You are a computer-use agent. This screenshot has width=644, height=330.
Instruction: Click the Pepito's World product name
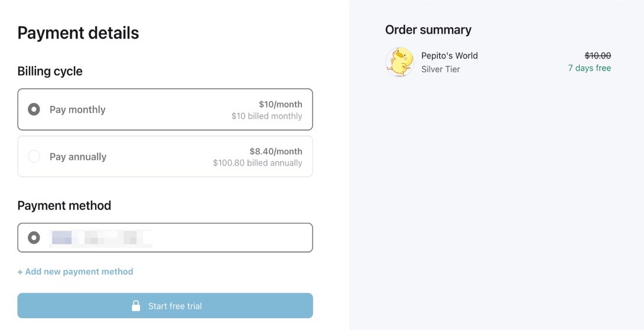[x=449, y=56]
